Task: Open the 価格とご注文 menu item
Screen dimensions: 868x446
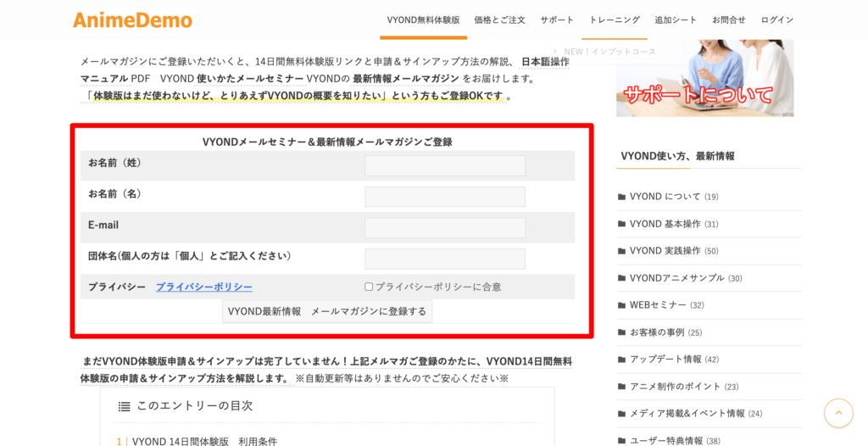Action: click(x=500, y=20)
